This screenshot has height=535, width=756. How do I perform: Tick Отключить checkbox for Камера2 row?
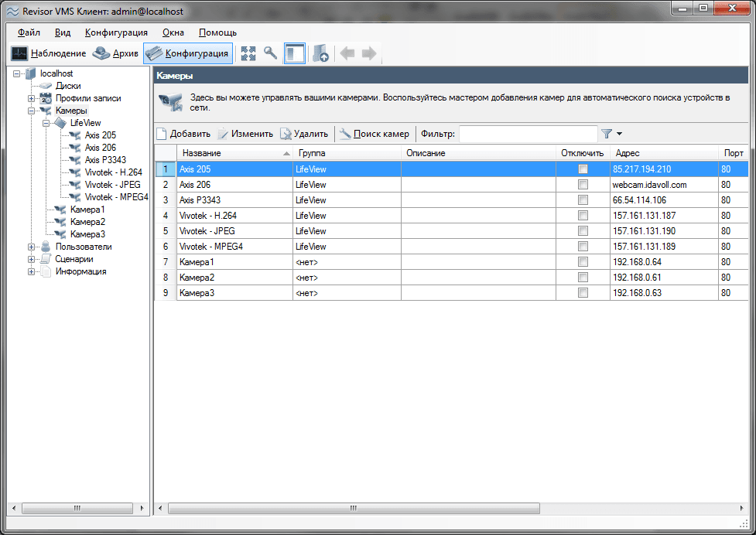(583, 277)
